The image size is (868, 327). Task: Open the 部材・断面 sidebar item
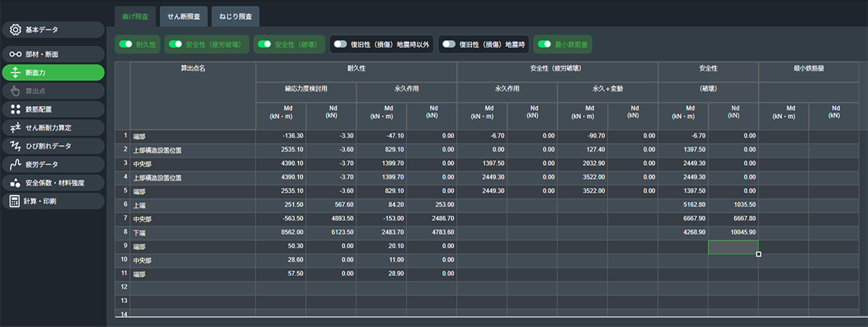pos(53,53)
